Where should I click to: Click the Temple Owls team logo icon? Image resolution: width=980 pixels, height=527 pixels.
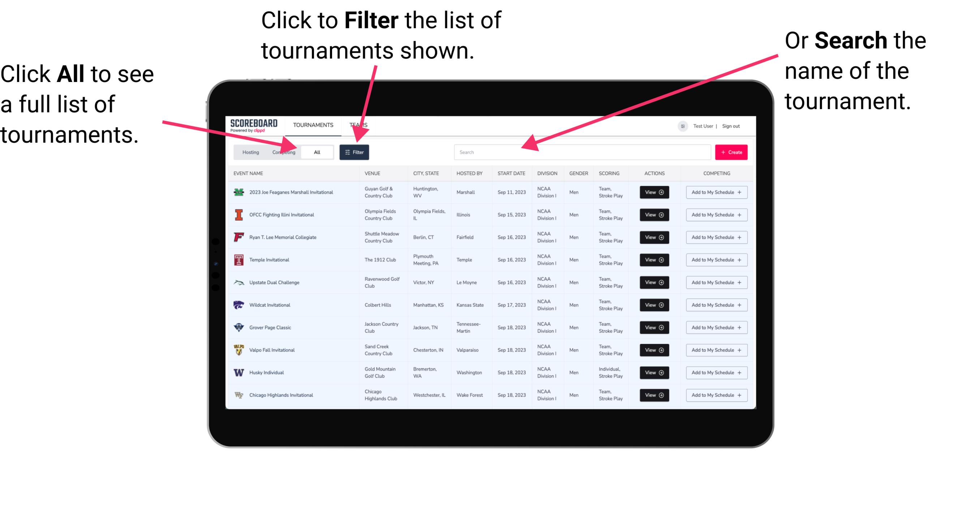click(238, 260)
